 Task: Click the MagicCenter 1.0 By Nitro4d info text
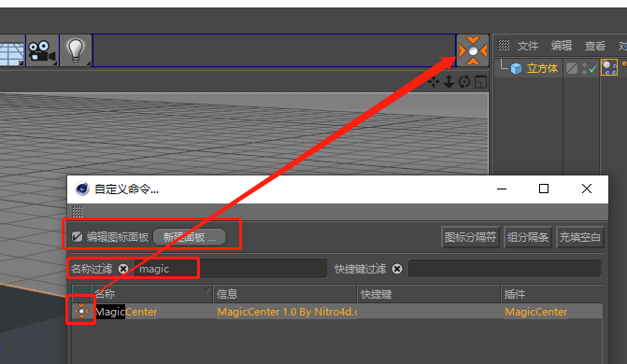pos(287,311)
